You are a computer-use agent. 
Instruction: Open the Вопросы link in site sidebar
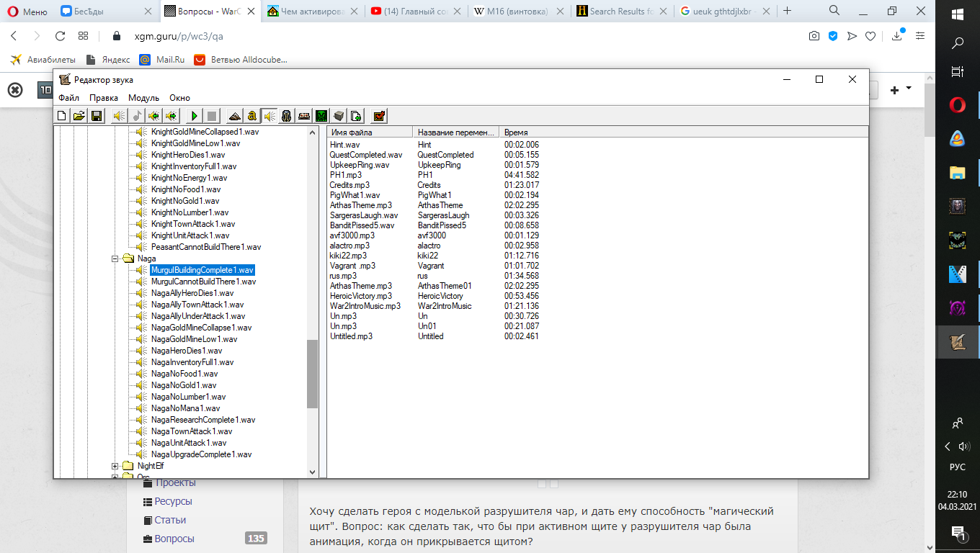[x=174, y=539]
